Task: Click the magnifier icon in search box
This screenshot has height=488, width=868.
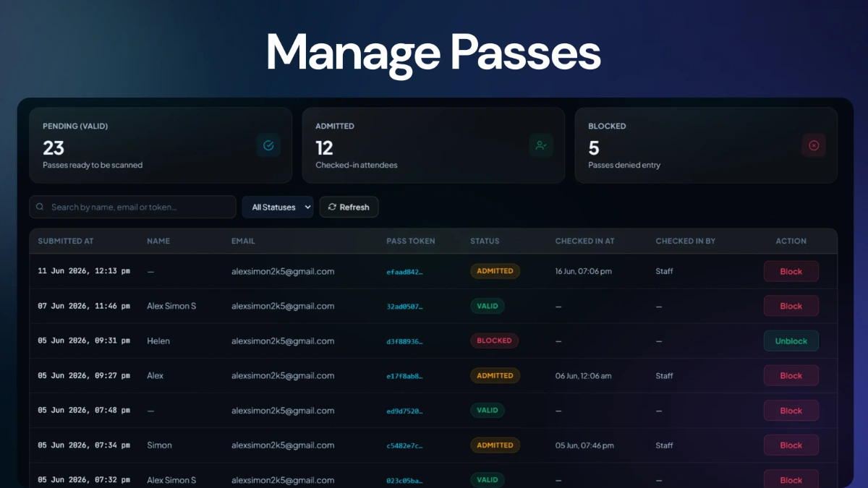Action: point(40,207)
